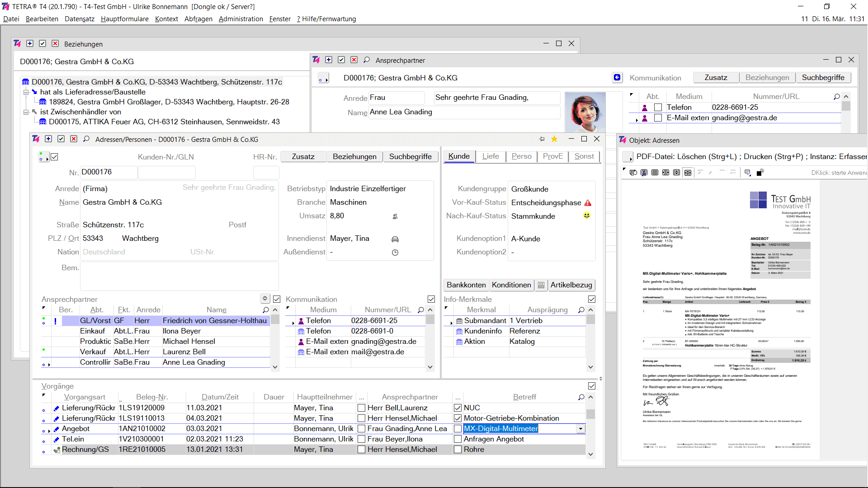The height and width of the screenshot is (488, 868).
Task: Toggle the checkbox next to Kunden-Nr./GLN
Action: coord(55,157)
